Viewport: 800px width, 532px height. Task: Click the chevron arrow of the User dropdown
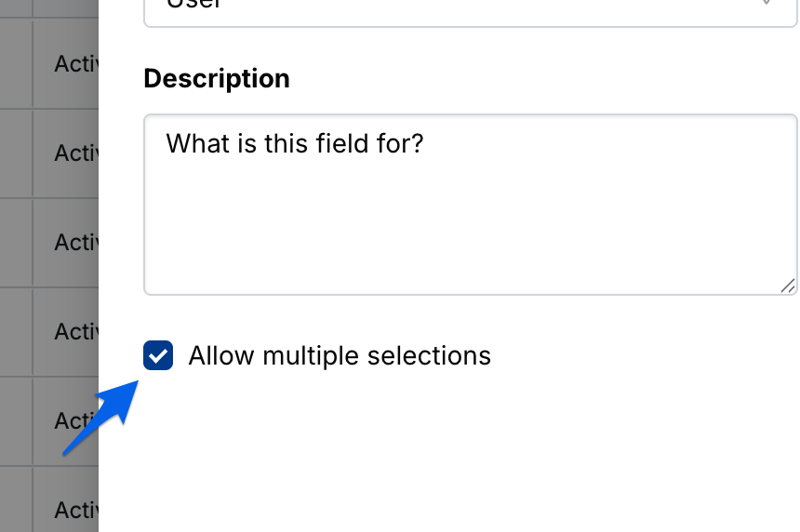click(767, 5)
